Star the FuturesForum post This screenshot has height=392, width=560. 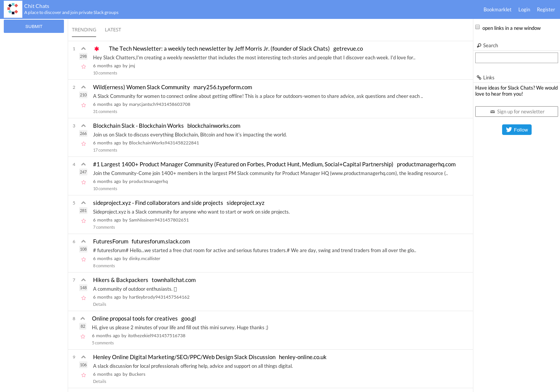pyautogui.click(x=84, y=259)
